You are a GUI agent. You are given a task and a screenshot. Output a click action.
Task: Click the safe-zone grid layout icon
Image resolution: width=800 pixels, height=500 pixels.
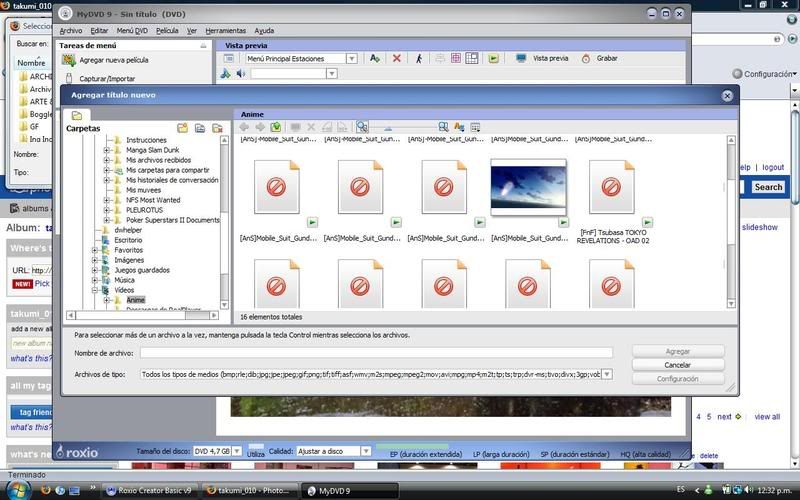[x=472, y=58]
